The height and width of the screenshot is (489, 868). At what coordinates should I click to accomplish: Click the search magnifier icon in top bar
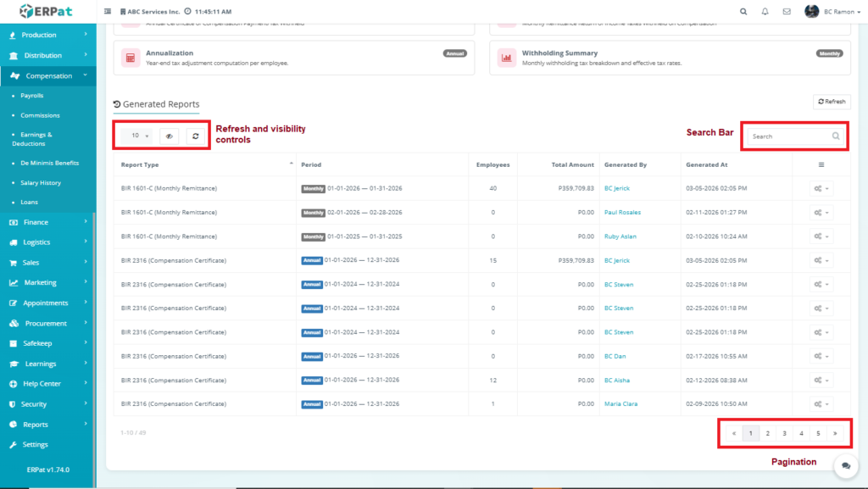point(743,12)
